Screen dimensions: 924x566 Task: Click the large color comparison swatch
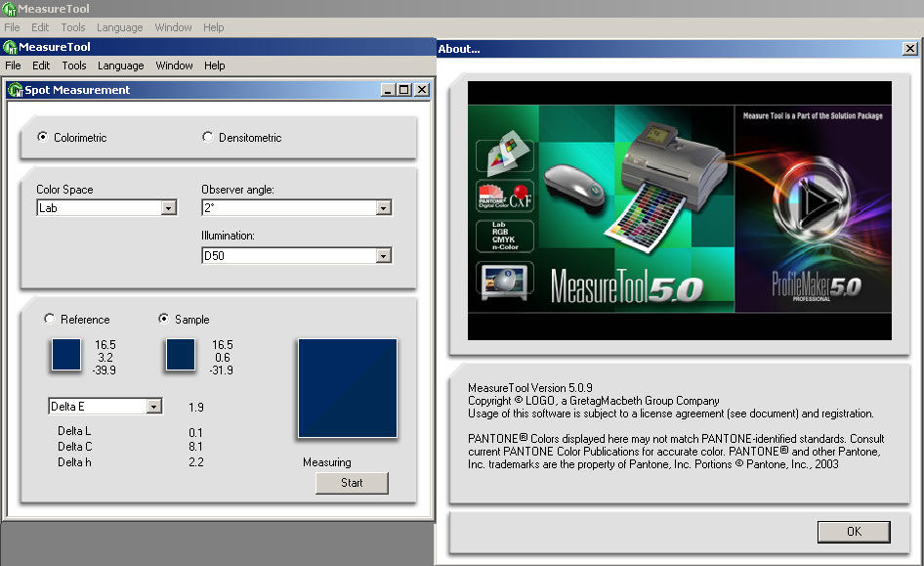click(x=348, y=388)
